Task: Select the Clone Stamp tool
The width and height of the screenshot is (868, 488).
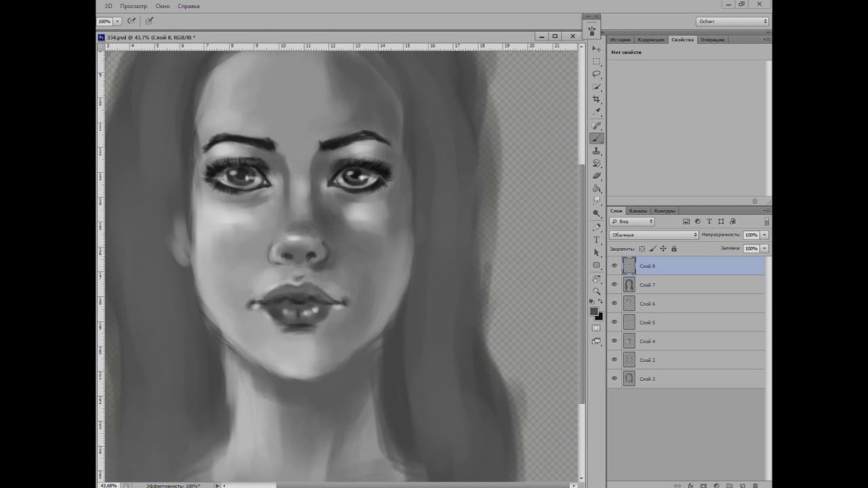Action: click(x=597, y=151)
